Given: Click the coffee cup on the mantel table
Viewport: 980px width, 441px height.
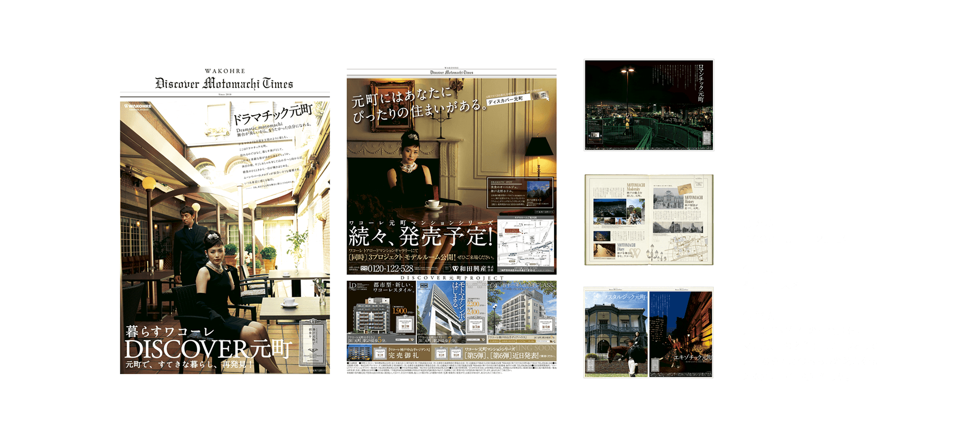Looking at the screenshot, I should [432, 204].
